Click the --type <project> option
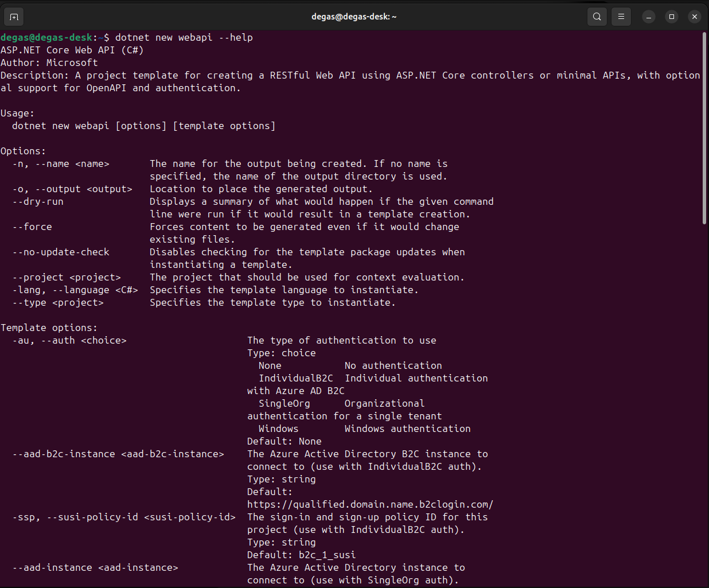The height and width of the screenshot is (588, 709). [x=58, y=302]
